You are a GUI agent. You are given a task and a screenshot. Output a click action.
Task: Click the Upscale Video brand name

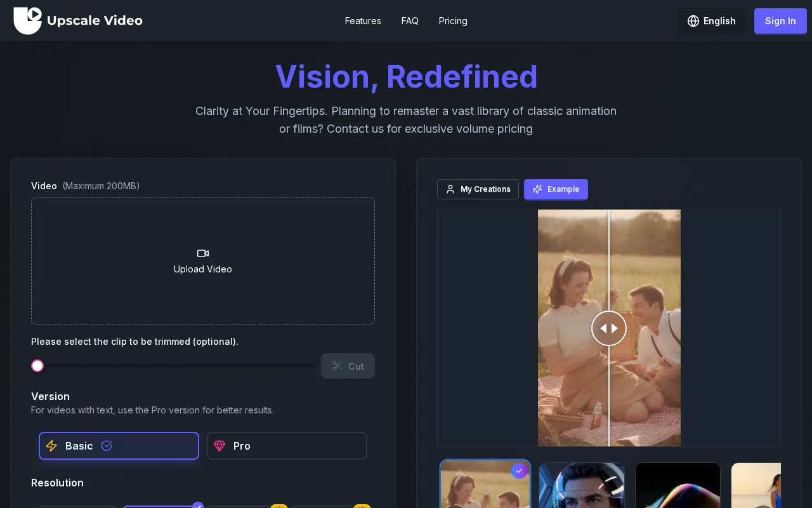[x=95, y=20]
